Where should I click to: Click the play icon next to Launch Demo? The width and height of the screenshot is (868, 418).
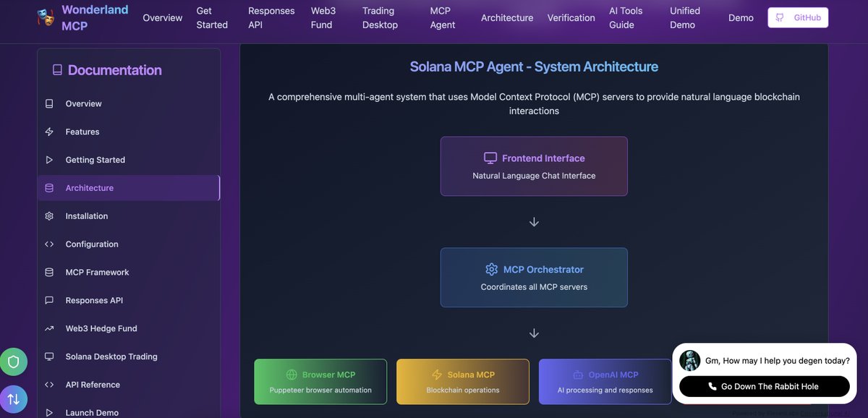click(49, 413)
